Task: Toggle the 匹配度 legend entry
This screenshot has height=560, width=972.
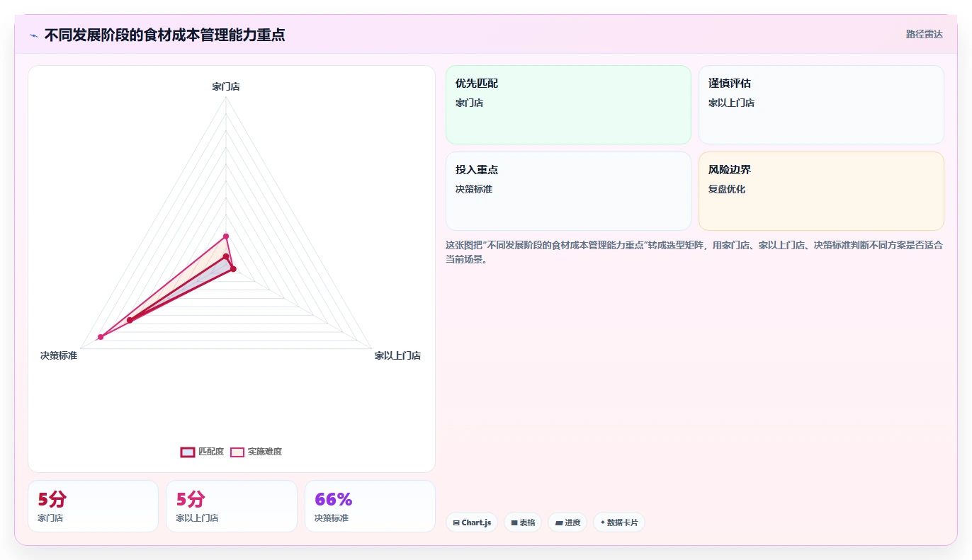Action: click(203, 452)
